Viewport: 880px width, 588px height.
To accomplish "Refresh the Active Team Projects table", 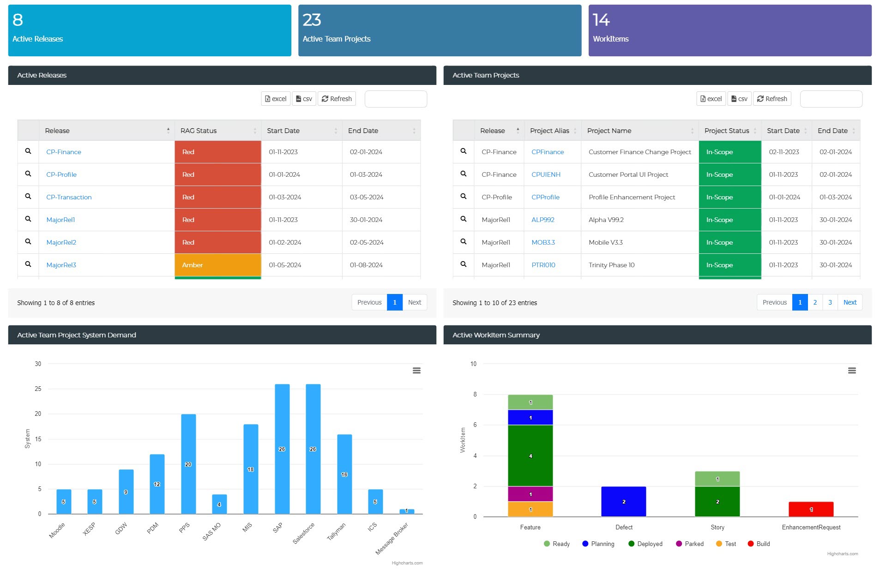I will pos(772,99).
